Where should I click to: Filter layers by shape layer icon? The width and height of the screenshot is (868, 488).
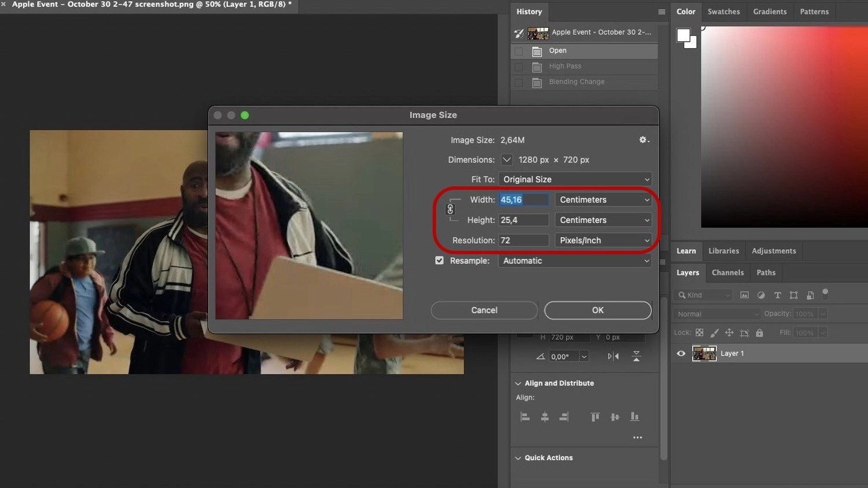click(x=793, y=295)
